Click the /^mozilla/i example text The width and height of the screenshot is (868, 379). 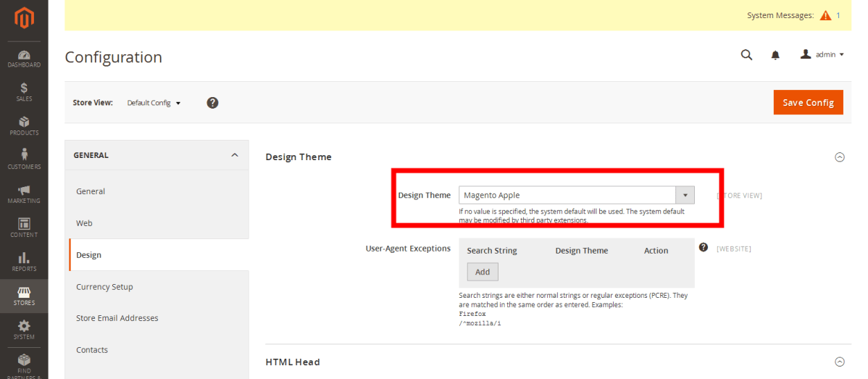click(x=480, y=322)
